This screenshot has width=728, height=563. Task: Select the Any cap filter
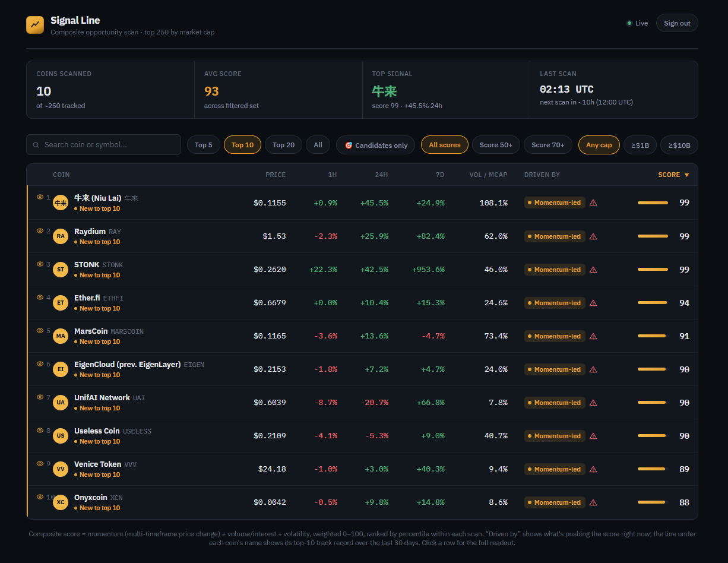(599, 145)
